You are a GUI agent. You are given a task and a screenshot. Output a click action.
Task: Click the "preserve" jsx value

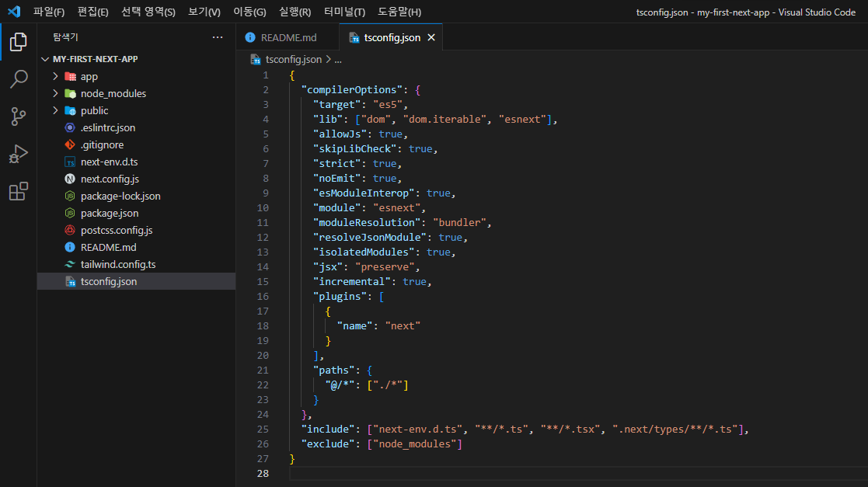(385, 266)
